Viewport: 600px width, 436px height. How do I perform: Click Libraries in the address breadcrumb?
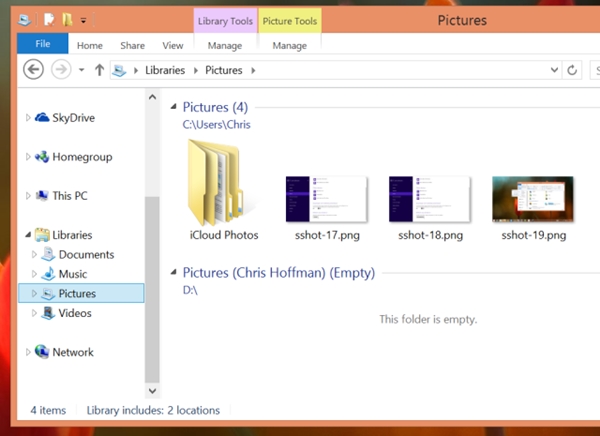[x=165, y=70]
